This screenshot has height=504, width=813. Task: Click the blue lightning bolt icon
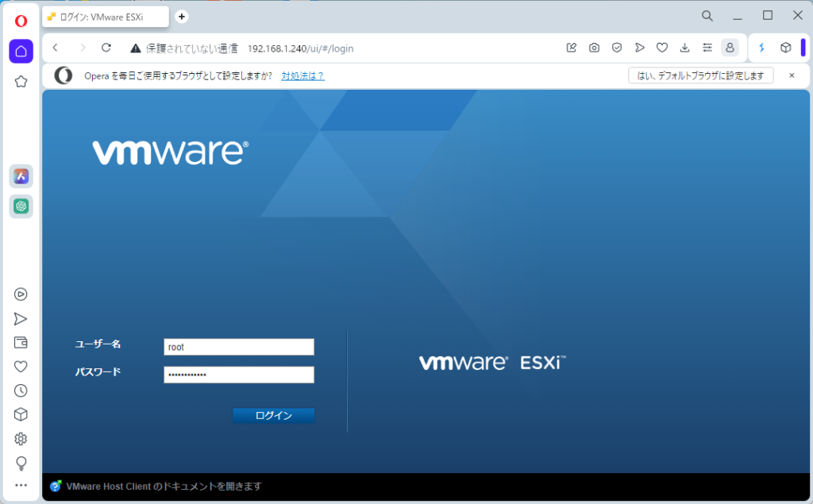coord(761,48)
